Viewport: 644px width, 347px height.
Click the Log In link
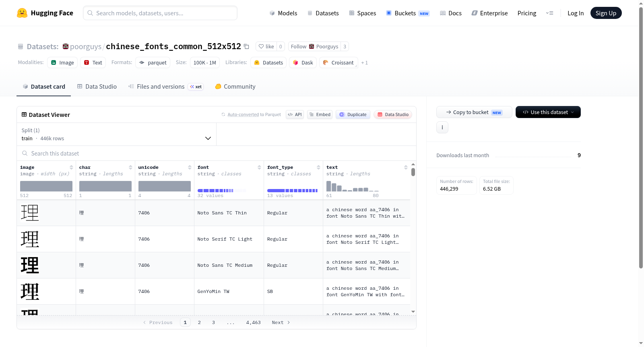(576, 13)
